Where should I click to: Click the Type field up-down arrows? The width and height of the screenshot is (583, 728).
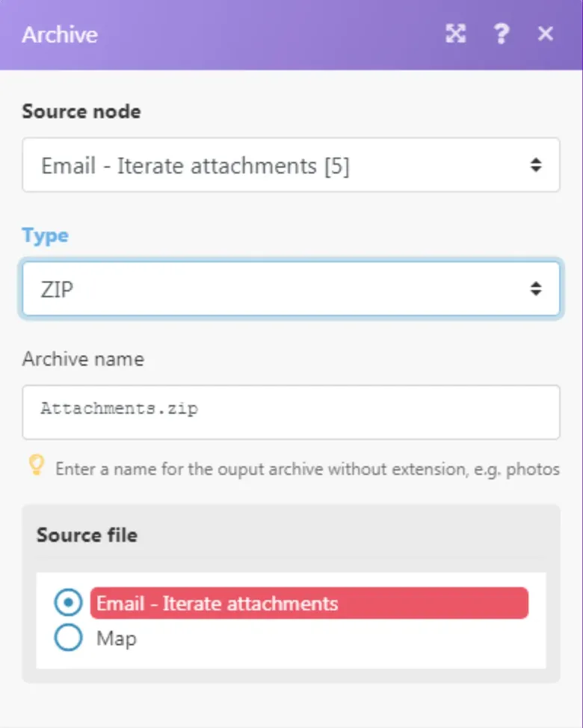(536, 289)
